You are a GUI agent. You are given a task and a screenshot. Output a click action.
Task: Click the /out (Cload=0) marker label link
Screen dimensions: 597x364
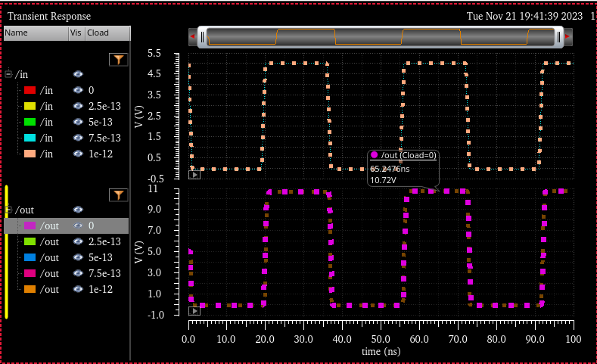coord(409,155)
